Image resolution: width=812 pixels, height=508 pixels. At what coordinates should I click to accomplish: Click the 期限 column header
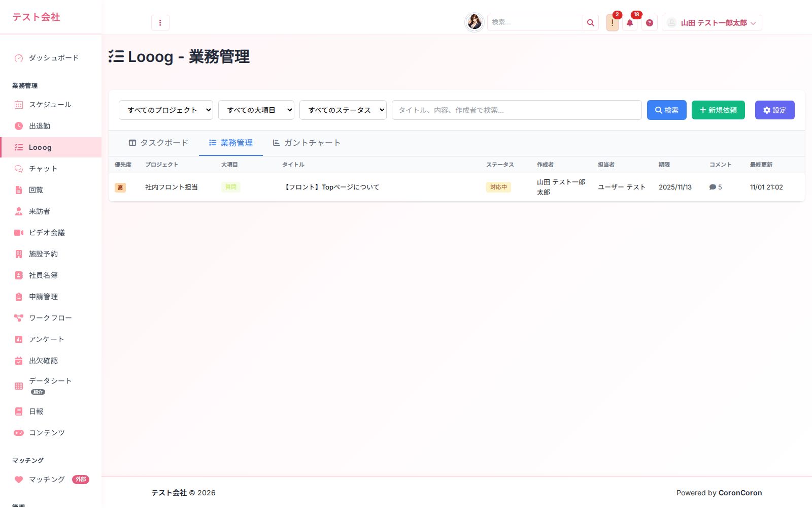(x=664, y=165)
